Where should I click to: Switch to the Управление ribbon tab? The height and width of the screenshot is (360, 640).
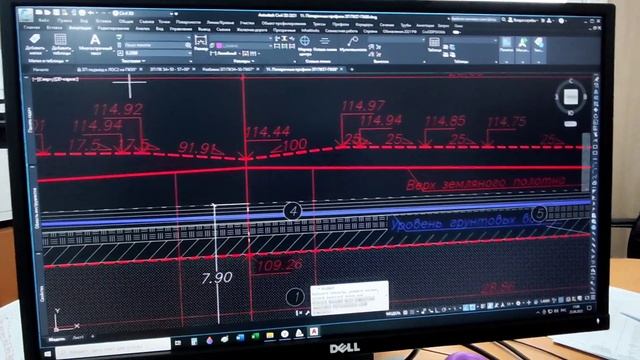(x=180, y=29)
